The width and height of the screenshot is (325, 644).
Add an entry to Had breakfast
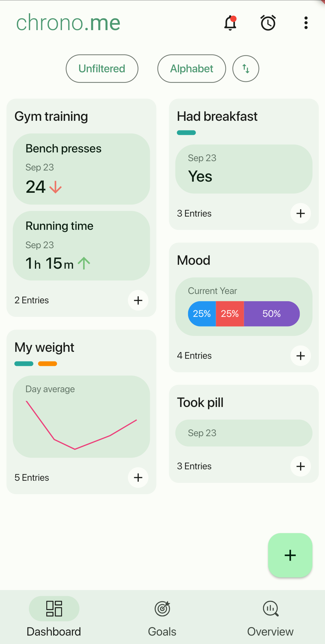[x=301, y=214]
